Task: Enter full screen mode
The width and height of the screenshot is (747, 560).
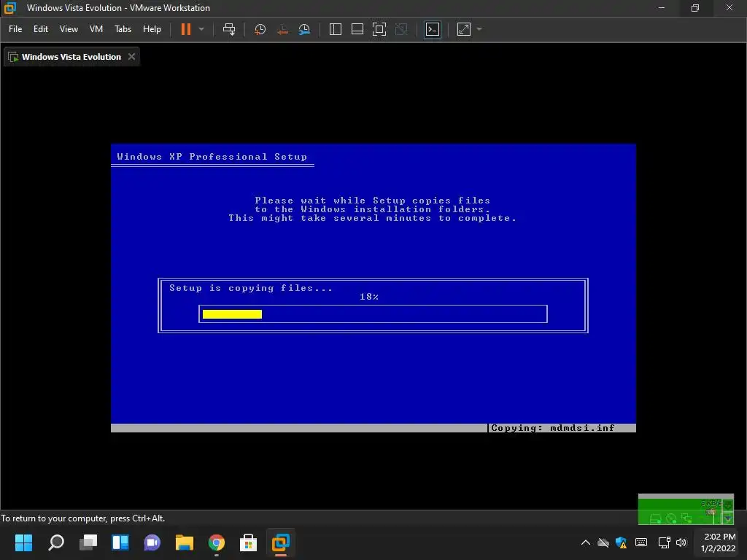Action: click(379, 29)
